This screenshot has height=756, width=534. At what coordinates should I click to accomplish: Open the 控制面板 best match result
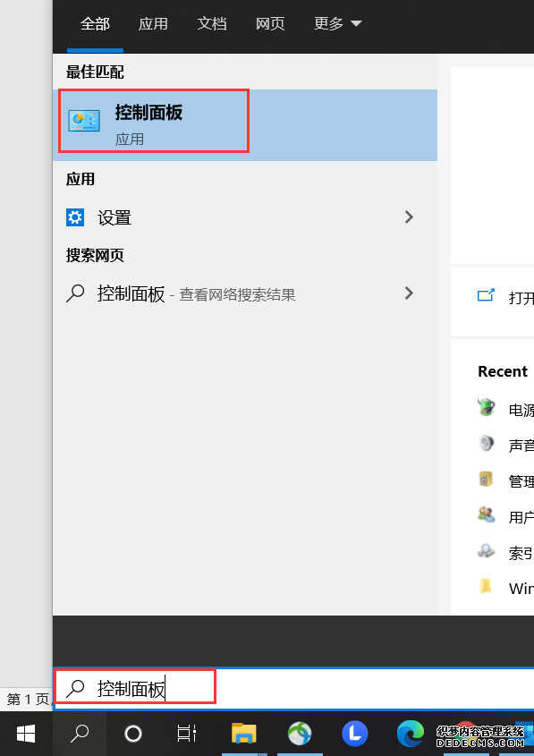[x=245, y=125]
